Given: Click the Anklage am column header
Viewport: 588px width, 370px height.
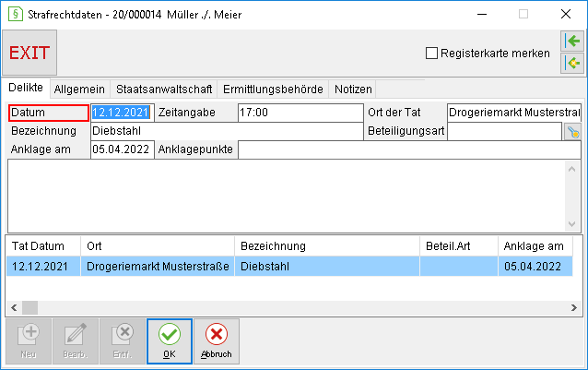Looking at the screenshot, I should 535,246.
